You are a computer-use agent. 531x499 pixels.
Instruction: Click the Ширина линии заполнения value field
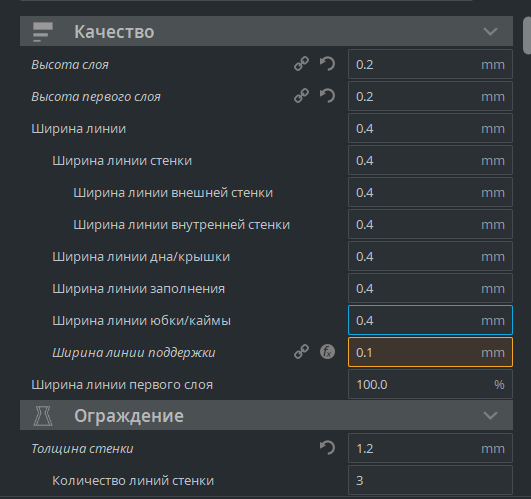430,288
